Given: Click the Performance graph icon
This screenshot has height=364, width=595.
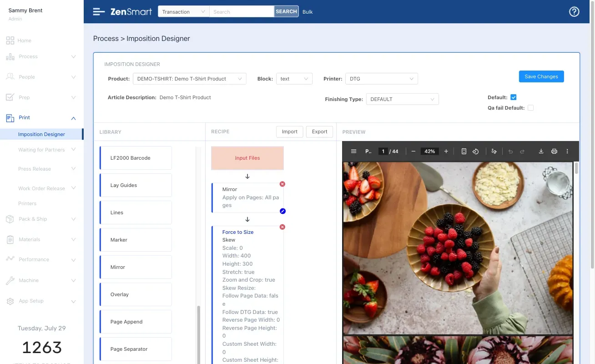Looking at the screenshot, I should pos(10,259).
